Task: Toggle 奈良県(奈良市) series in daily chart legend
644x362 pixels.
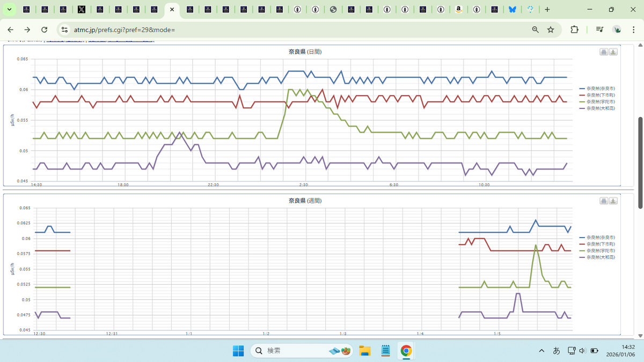Action: tap(597, 88)
